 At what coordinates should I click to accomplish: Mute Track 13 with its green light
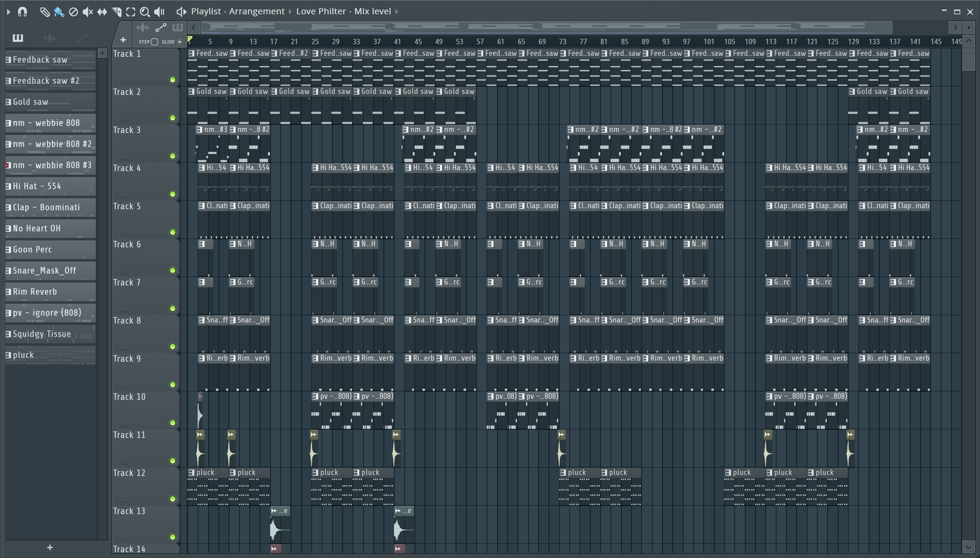(x=173, y=537)
